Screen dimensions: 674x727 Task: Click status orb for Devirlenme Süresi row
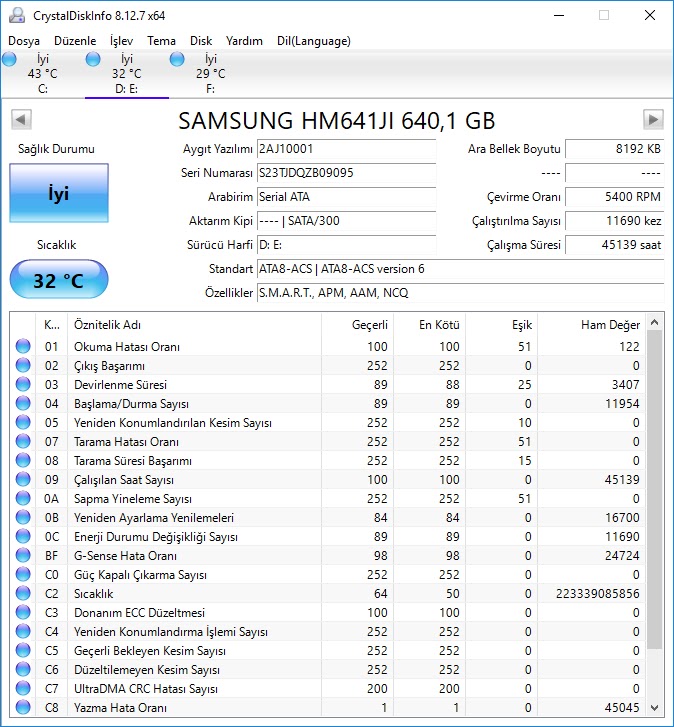23,384
